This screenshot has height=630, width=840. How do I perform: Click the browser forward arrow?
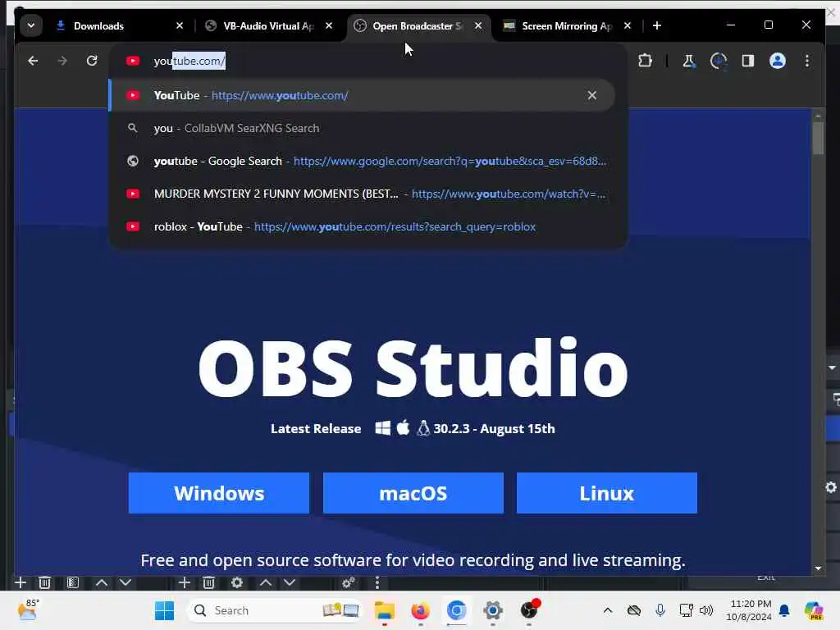click(x=62, y=61)
